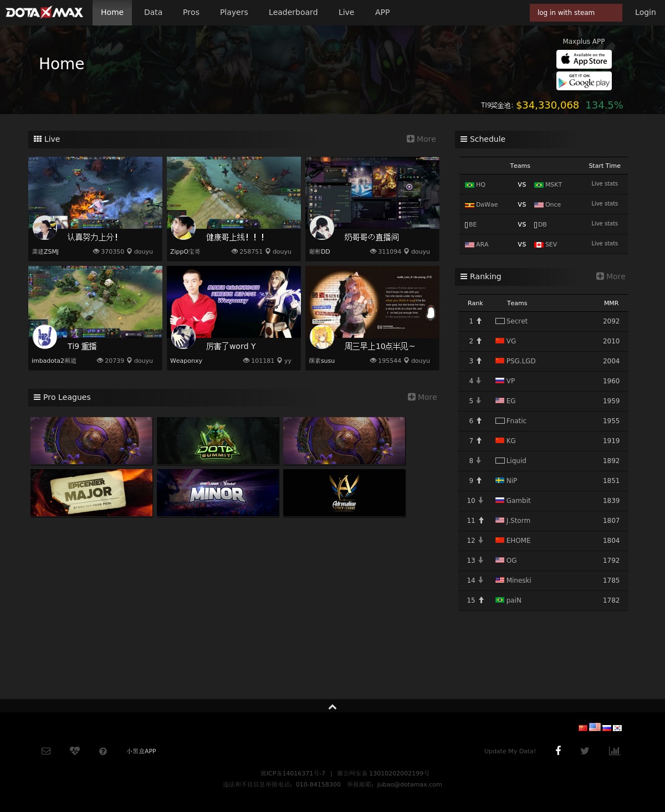This screenshot has height=812, width=665.
Task: Click Live stats for DaWae vs Once
Action: 605,203
